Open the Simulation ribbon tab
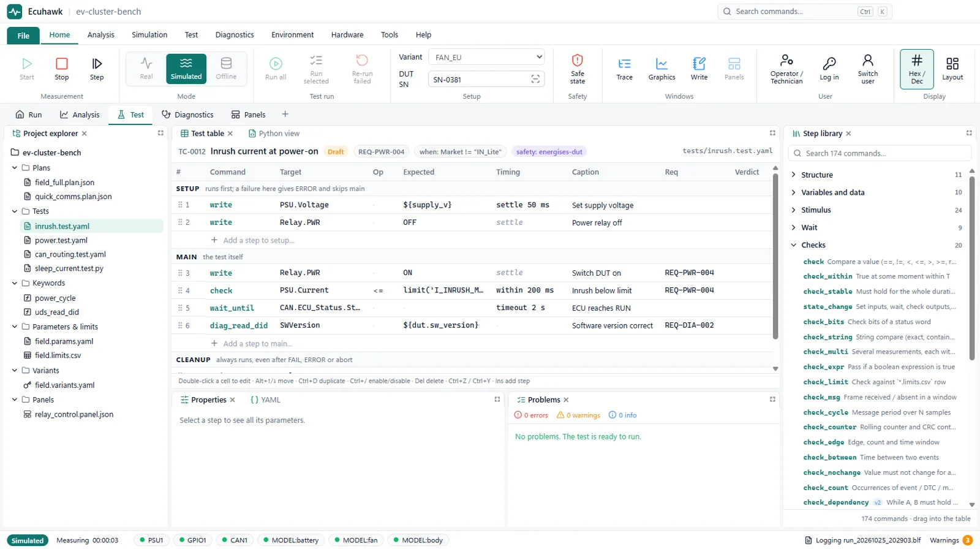Screen dimensions: 980x549 click(x=149, y=35)
